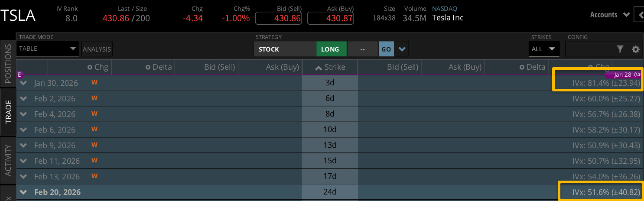Click the Ask (Buy) 430.87 price box
The width and height of the screenshot is (644, 201).
[x=331, y=18]
